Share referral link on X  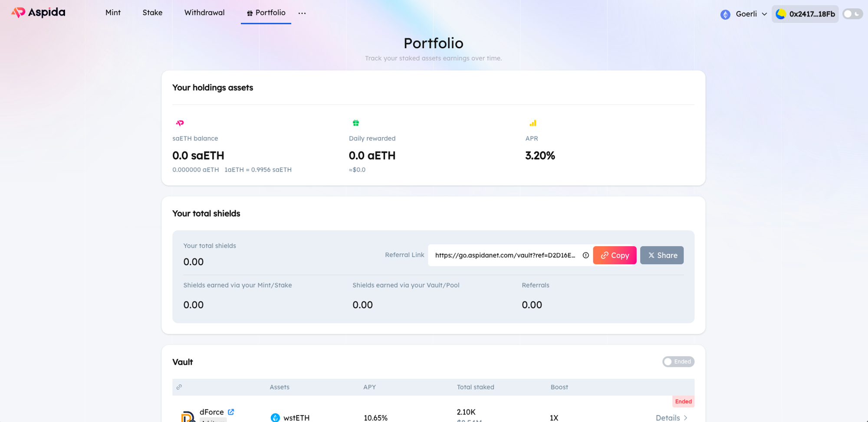(661, 255)
